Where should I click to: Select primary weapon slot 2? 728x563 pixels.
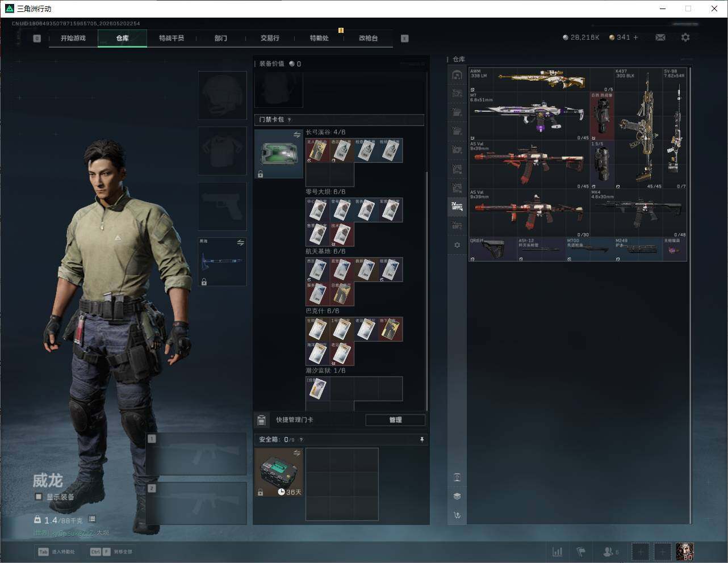click(196, 503)
